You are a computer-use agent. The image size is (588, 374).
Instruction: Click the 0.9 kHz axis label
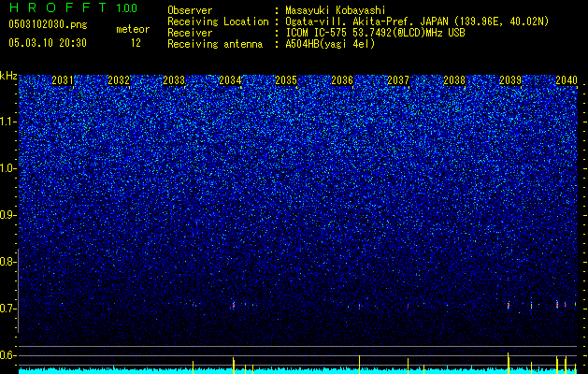coord(8,215)
